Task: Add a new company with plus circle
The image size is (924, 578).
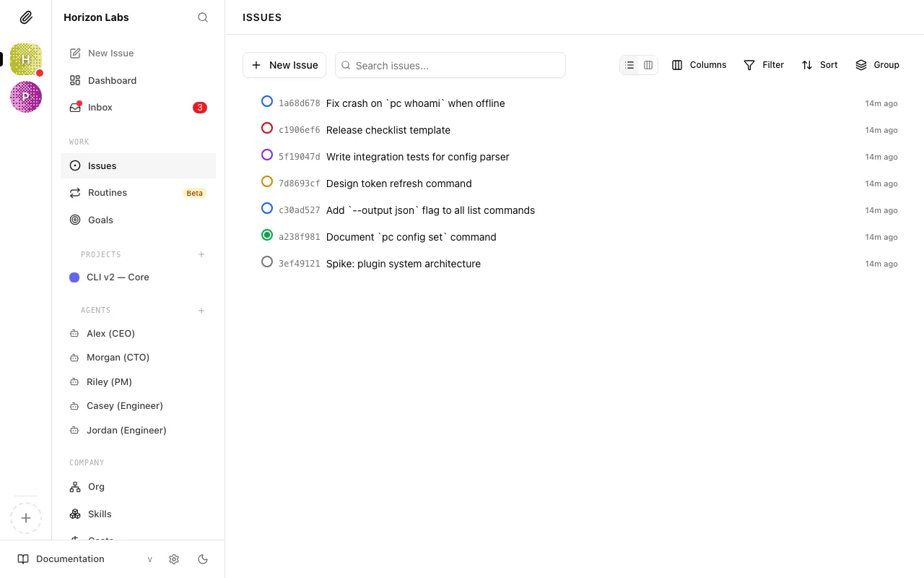Action: 26,518
